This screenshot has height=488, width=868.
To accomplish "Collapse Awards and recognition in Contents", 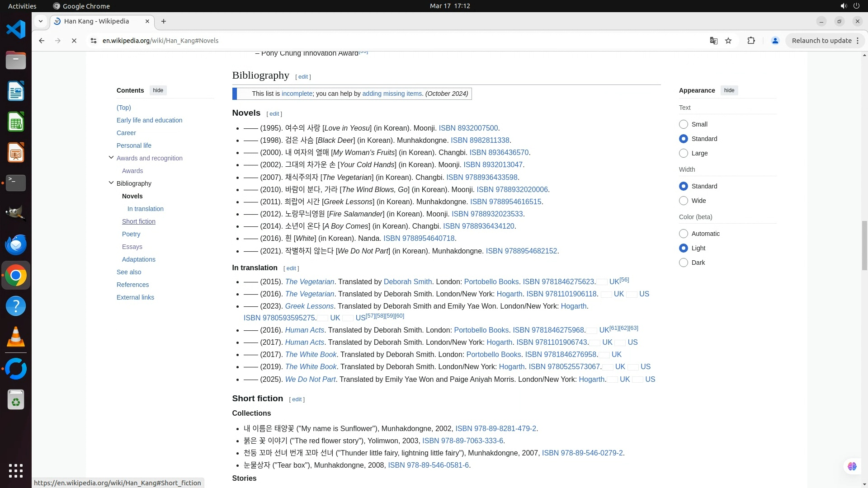I will [111, 158].
